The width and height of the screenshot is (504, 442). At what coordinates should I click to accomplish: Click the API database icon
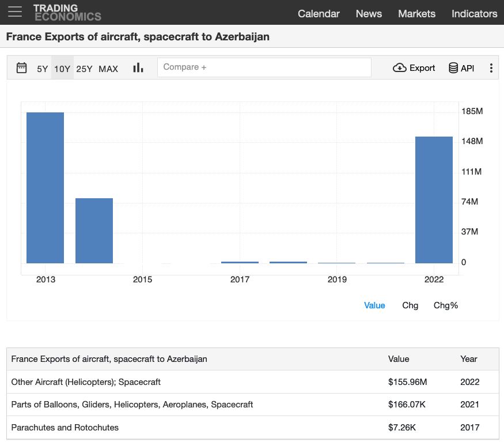point(453,68)
